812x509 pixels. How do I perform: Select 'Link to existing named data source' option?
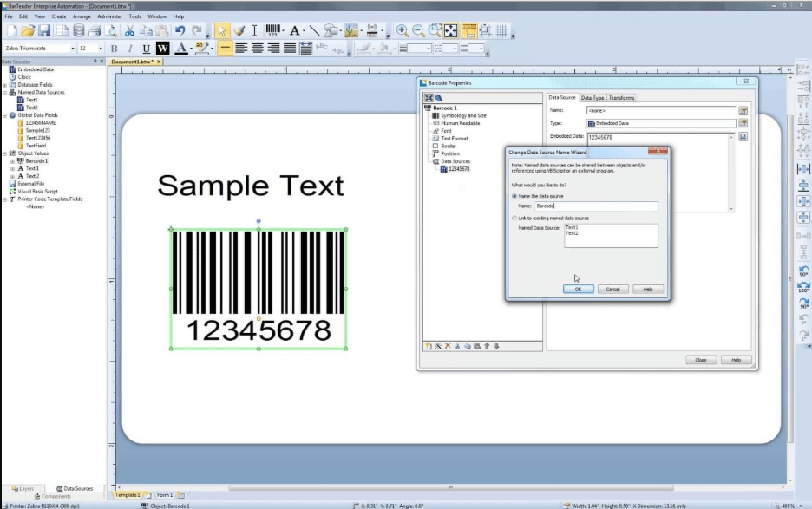(x=514, y=219)
